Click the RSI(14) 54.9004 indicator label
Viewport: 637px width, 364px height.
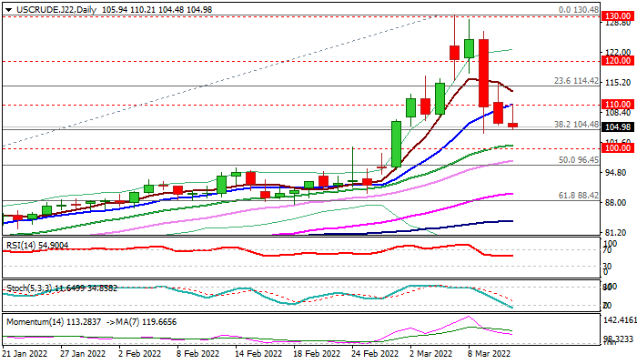click(x=37, y=246)
